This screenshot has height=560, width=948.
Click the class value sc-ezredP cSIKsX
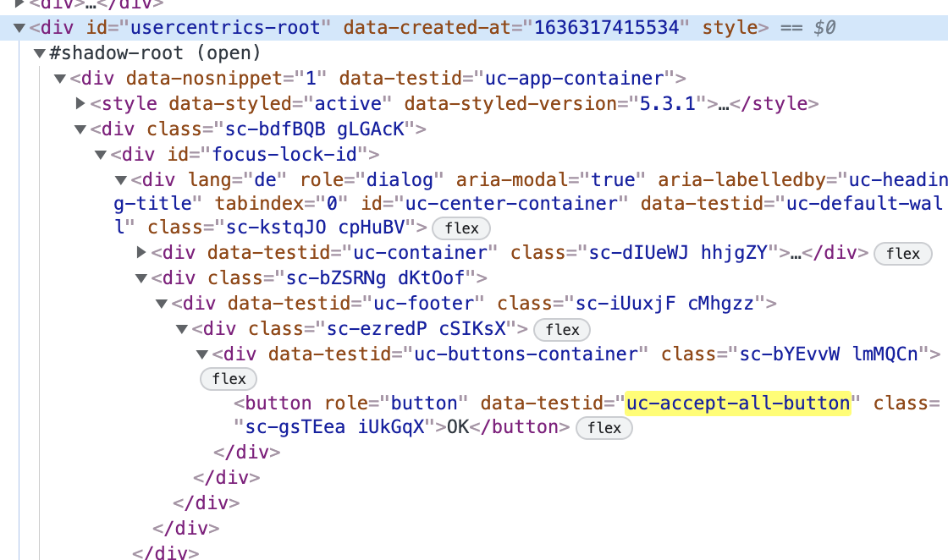coord(416,328)
